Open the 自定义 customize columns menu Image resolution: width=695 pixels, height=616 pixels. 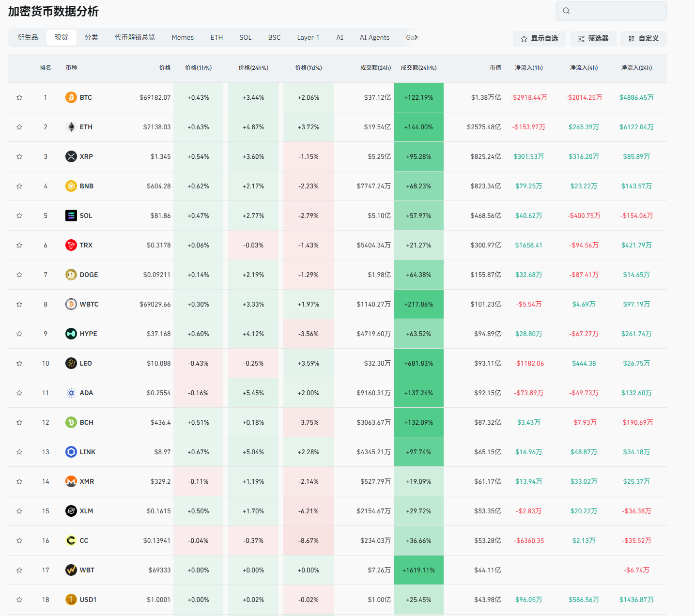click(x=643, y=38)
